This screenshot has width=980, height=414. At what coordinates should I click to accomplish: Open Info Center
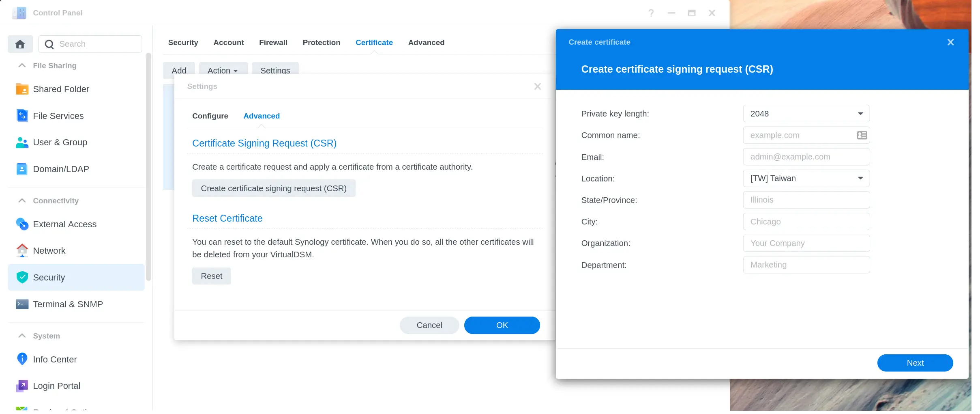[76, 359]
